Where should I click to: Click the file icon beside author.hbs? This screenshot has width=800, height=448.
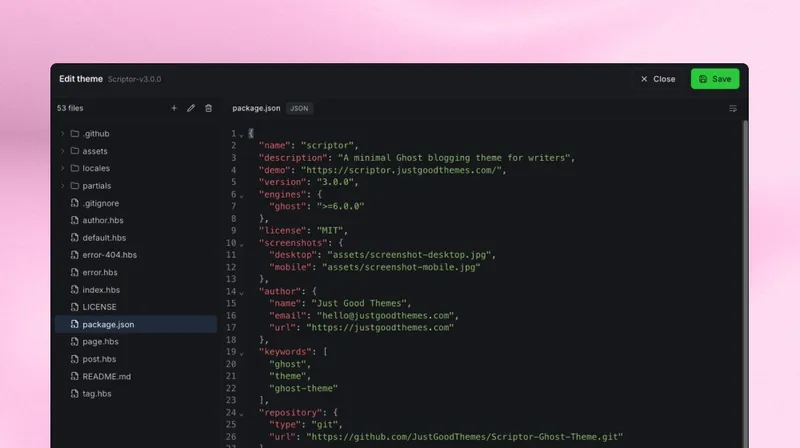pos(74,220)
